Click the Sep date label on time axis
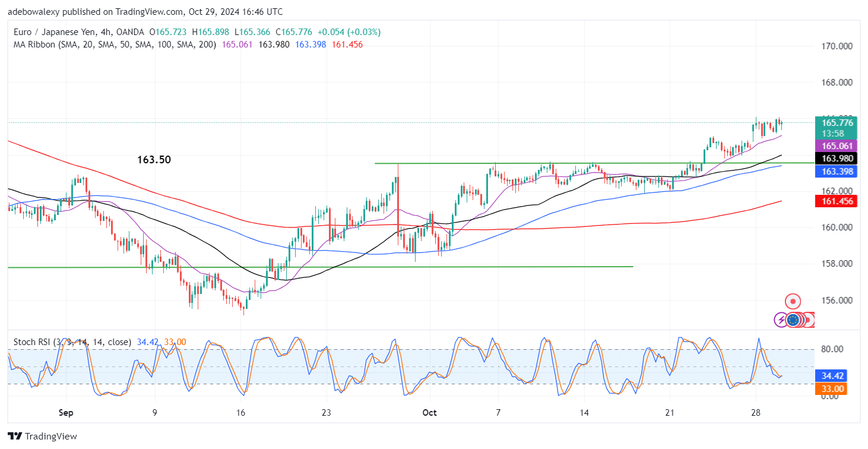The width and height of the screenshot is (868, 449). coord(66,412)
